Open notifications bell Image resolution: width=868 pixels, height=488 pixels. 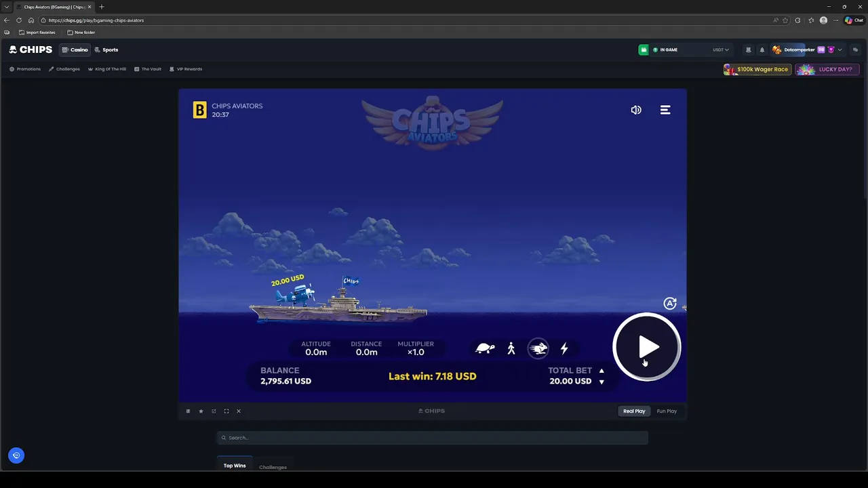pyautogui.click(x=762, y=49)
